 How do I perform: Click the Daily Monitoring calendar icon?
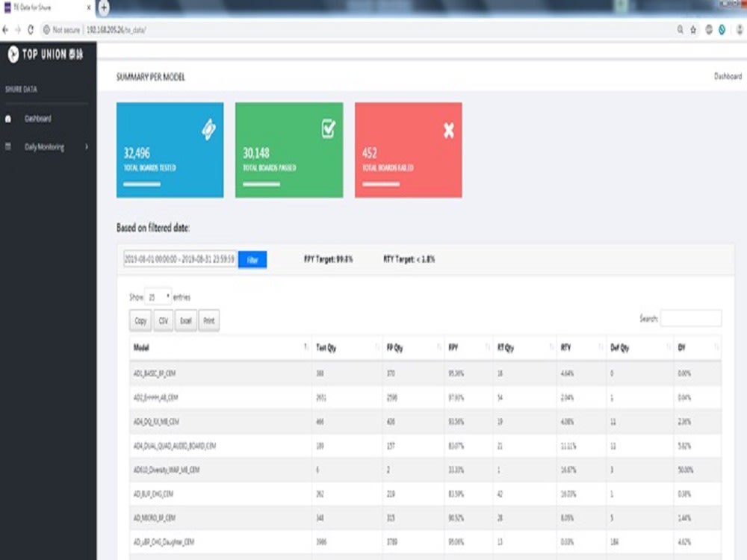8,146
